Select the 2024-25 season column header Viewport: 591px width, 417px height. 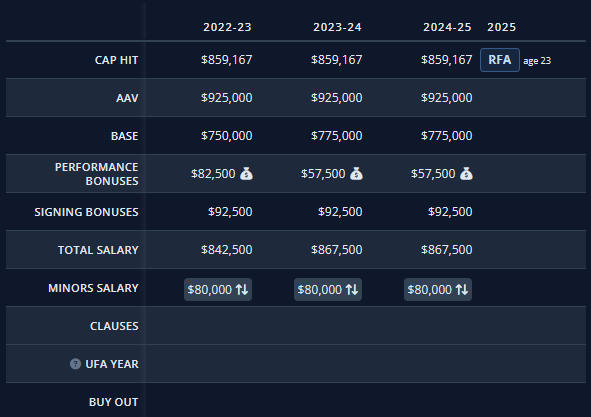[447, 27]
